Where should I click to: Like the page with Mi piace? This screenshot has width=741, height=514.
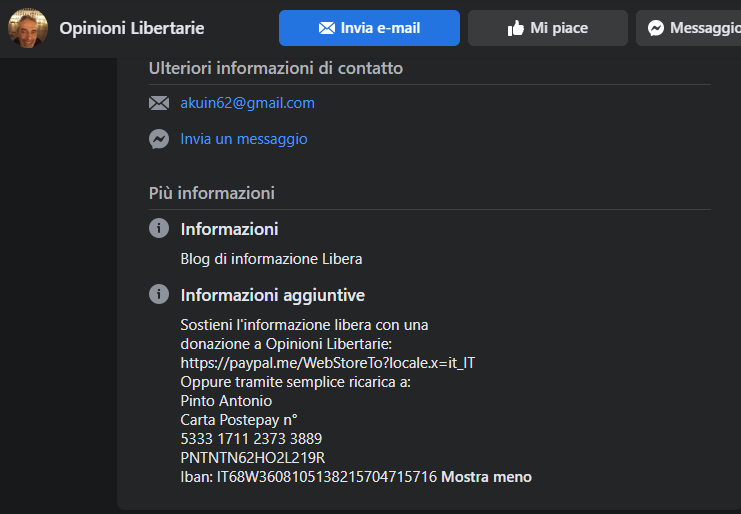click(548, 28)
